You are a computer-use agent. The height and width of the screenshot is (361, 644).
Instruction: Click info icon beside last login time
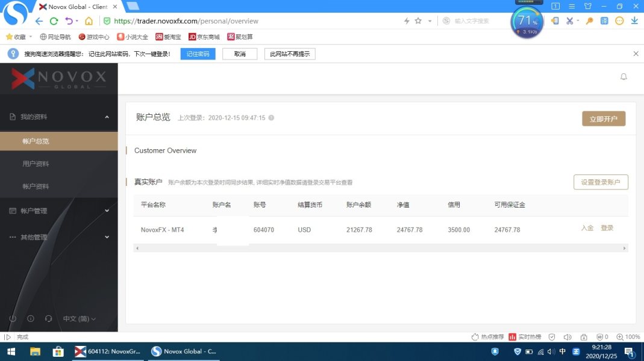pyautogui.click(x=271, y=118)
